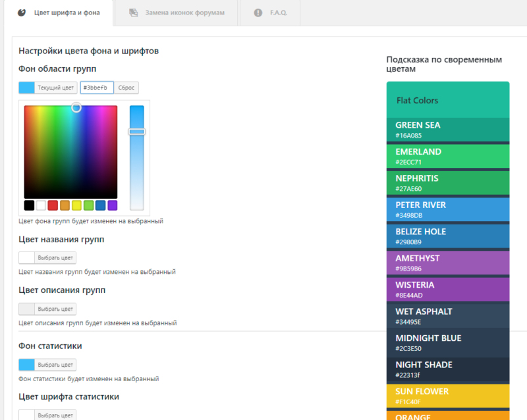
Task: Click the hex color input field #3bbefb
Action: click(x=97, y=88)
